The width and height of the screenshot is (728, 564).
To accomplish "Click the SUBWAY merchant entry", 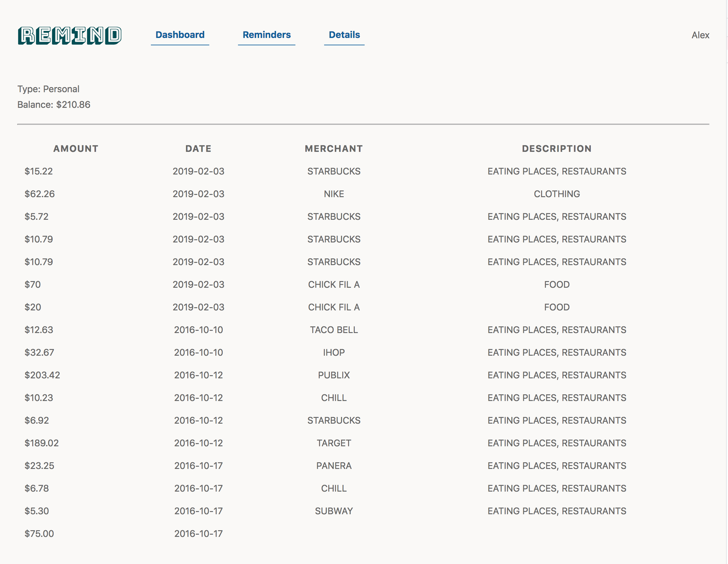I will click(x=334, y=511).
